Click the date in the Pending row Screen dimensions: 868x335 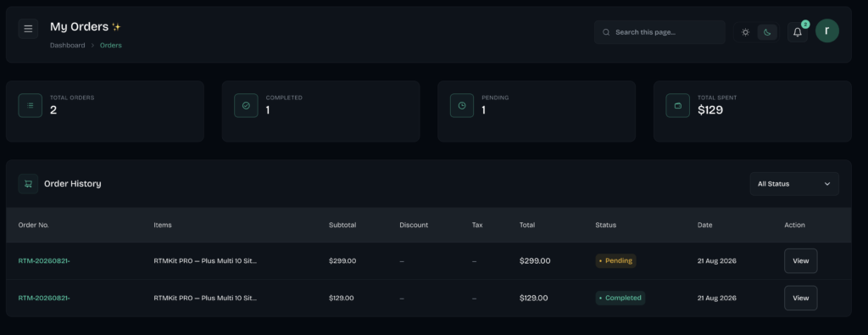(717, 261)
